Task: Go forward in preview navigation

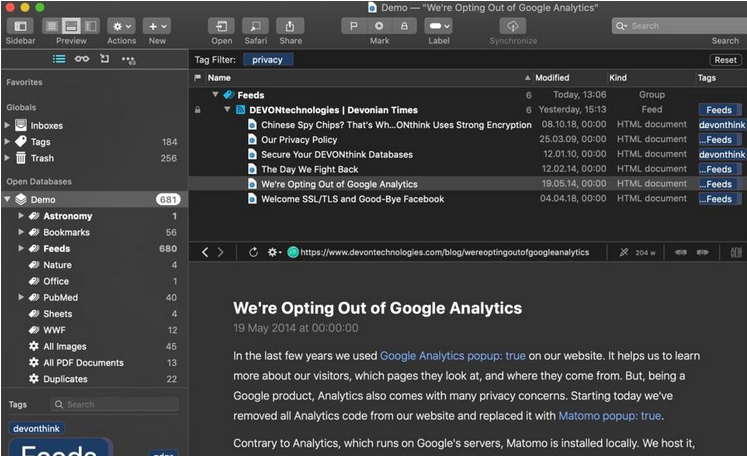Action: pyautogui.click(x=221, y=252)
